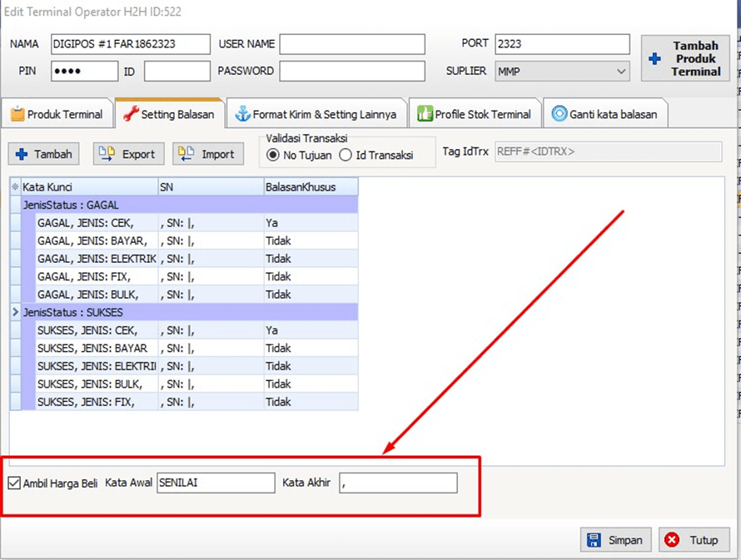Screen dimensions: 741x560
Task: Click the wrench icon on Setting Balasan
Action: click(131, 114)
